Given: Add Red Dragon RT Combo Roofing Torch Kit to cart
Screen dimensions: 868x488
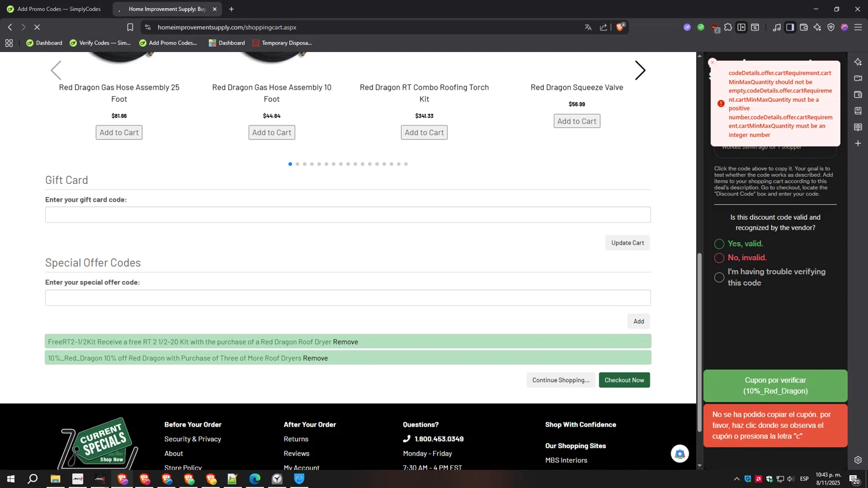Looking at the screenshot, I should tap(424, 132).
